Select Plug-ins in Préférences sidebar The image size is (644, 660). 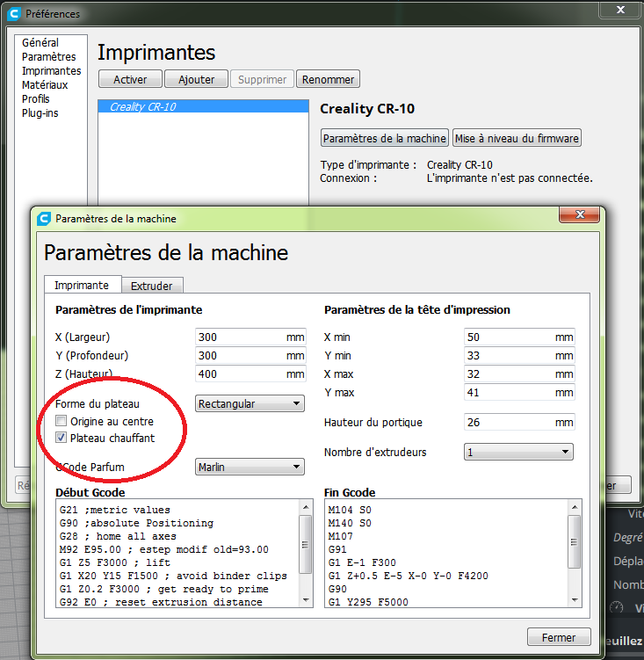pos(40,113)
